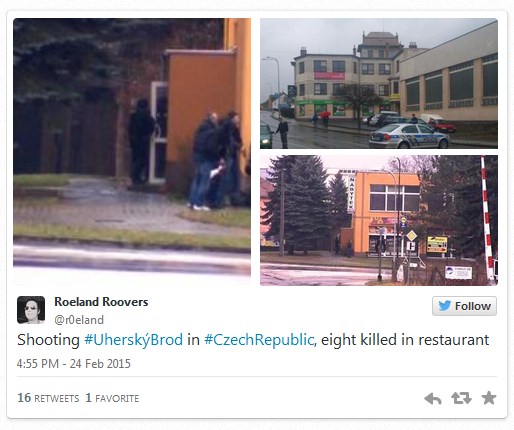The height and width of the screenshot is (430, 514).
Task: Click the reply arrow icon
Action: pyautogui.click(x=433, y=398)
